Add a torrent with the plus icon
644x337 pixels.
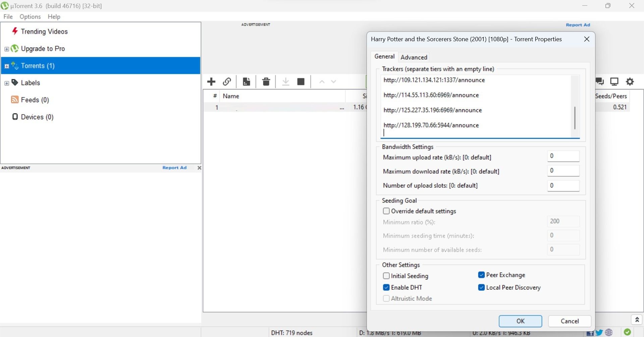tap(211, 81)
